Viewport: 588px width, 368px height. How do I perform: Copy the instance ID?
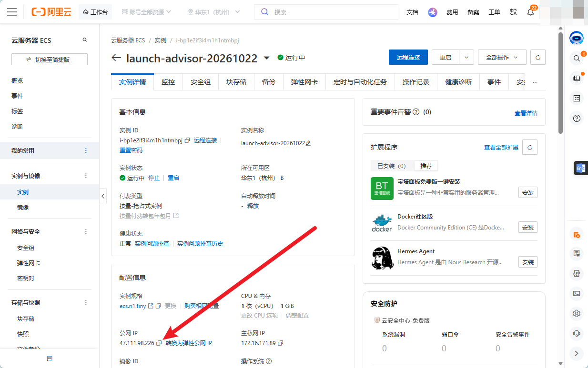coord(187,140)
